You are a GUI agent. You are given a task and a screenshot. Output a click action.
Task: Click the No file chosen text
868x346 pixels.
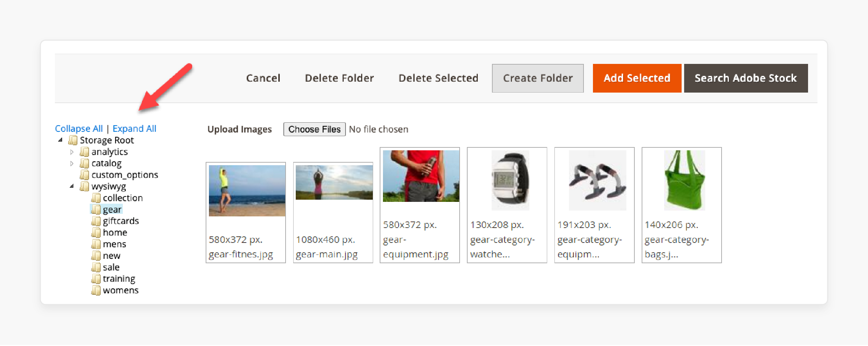tap(379, 129)
